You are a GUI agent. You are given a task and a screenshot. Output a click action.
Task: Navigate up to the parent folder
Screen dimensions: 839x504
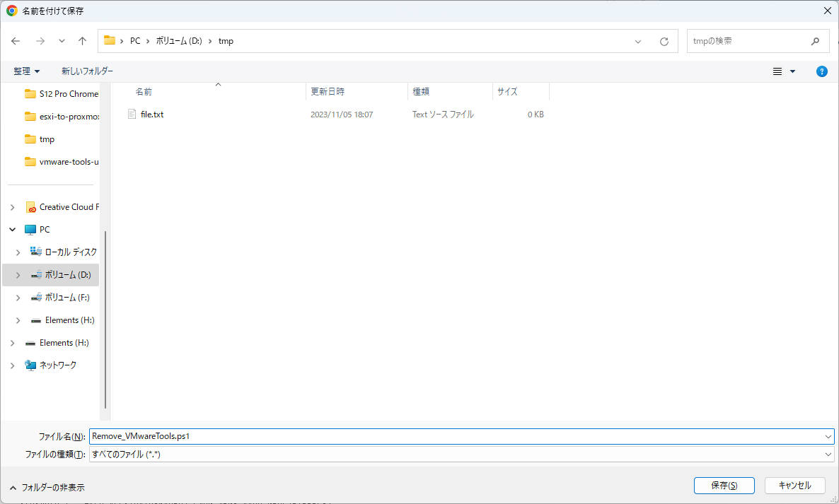pos(82,41)
